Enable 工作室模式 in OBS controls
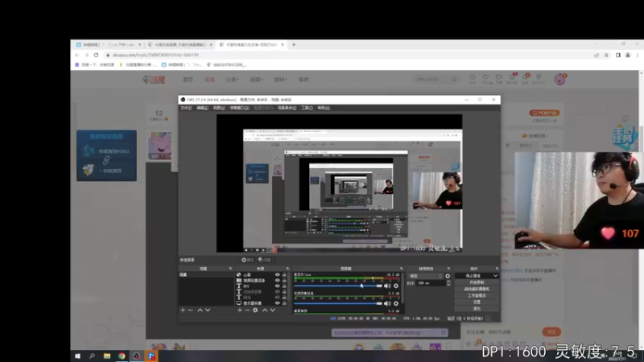Screen dimensions: 644x362 click(477, 295)
